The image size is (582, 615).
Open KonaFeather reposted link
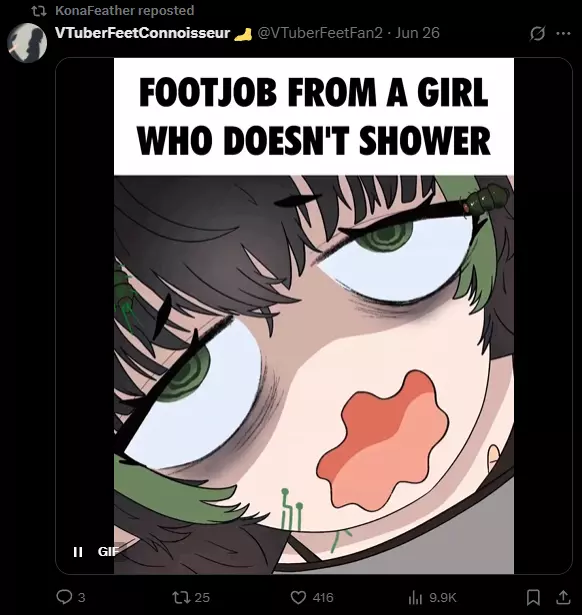124,11
